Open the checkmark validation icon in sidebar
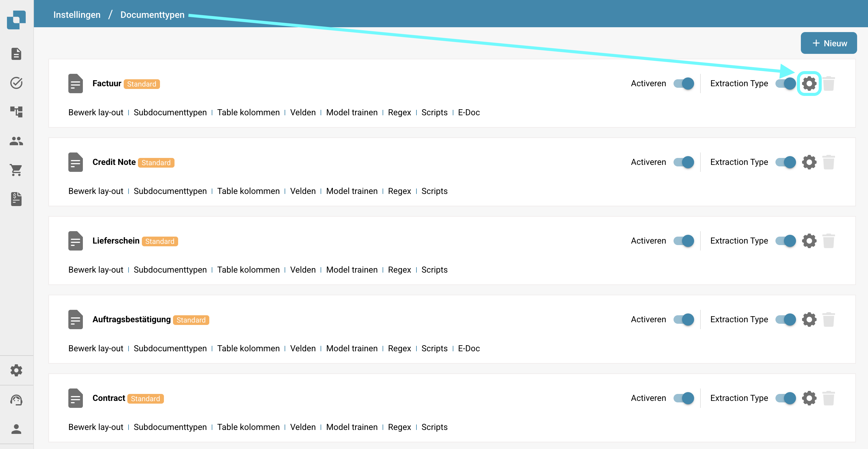 pyautogui.click(x=16, y=83)
